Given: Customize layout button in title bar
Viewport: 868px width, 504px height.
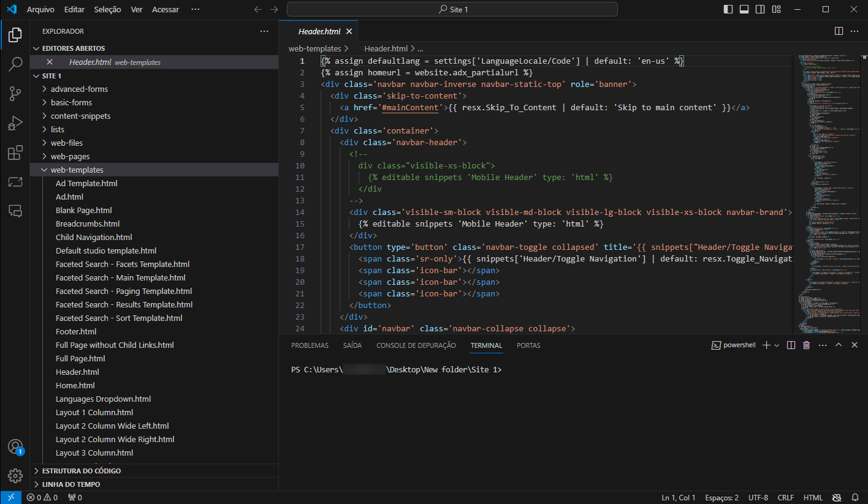Looking at the screenshot, I should click(x=777, y=9).
